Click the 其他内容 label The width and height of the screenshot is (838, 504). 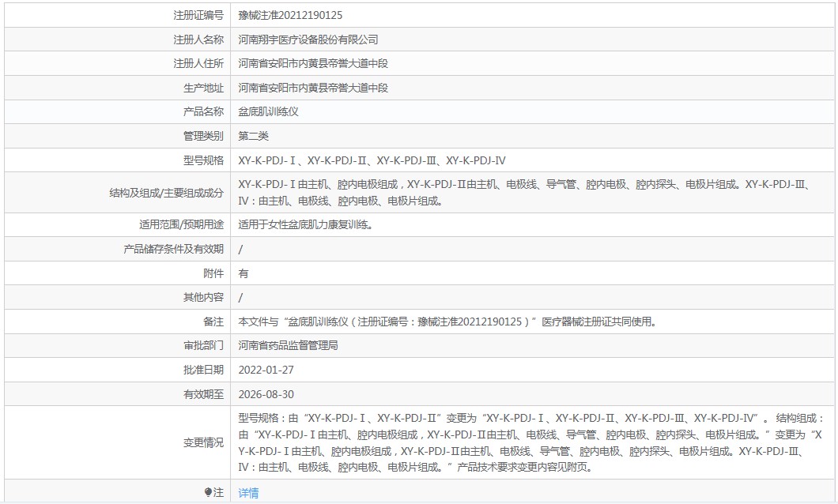(204, 297)
